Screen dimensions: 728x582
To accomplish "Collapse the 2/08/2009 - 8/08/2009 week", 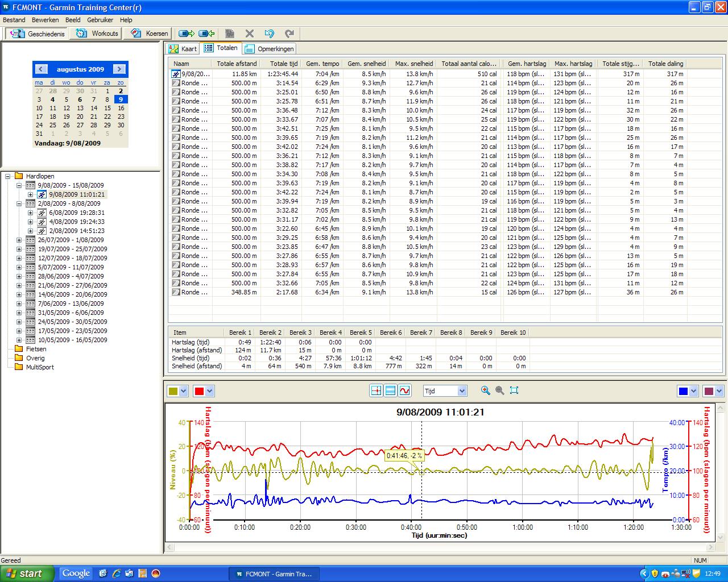I will pos(19,203).
